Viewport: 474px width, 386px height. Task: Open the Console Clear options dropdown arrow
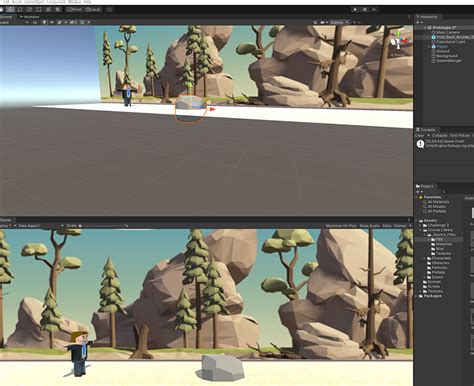coord(428,136)
